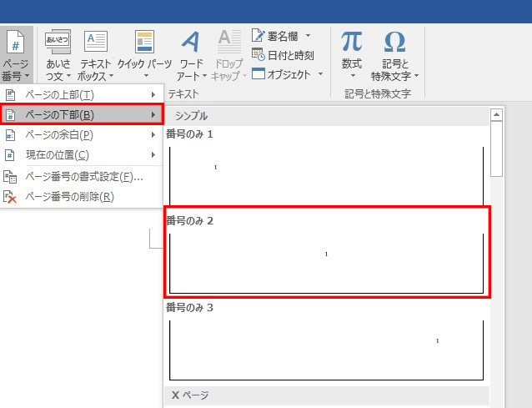Choose ページ番号の書式設定(F)...
Screen dimensions: 532x408
coord(82,177)
